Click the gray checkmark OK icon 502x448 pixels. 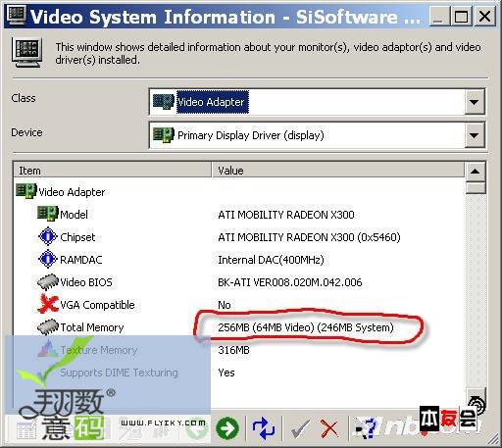pos(300,428)
